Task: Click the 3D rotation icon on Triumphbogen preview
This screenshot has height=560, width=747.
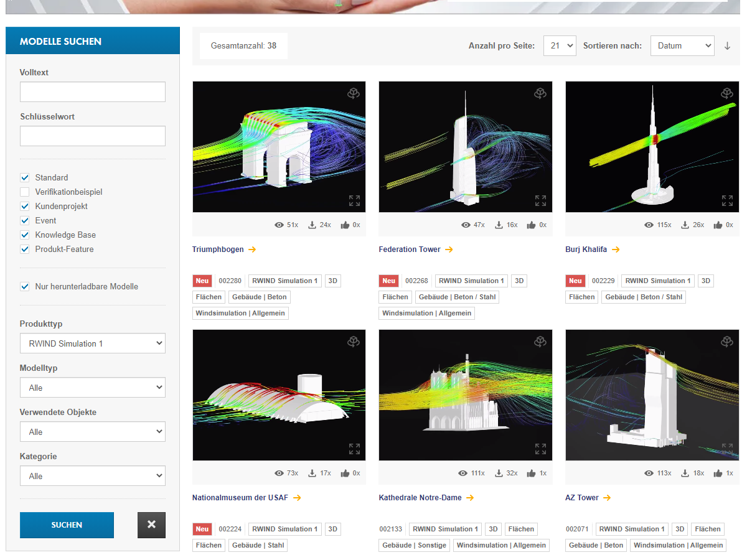Action: click(354, 93)
